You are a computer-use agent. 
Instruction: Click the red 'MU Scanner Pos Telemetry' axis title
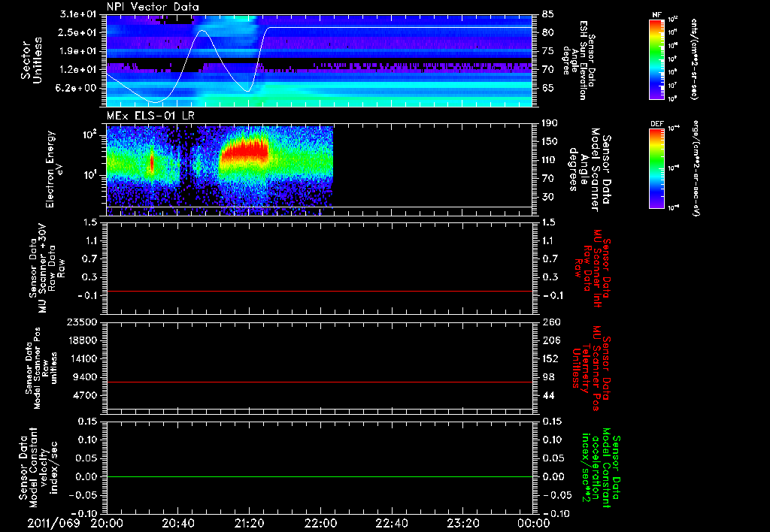pos(591,368)
